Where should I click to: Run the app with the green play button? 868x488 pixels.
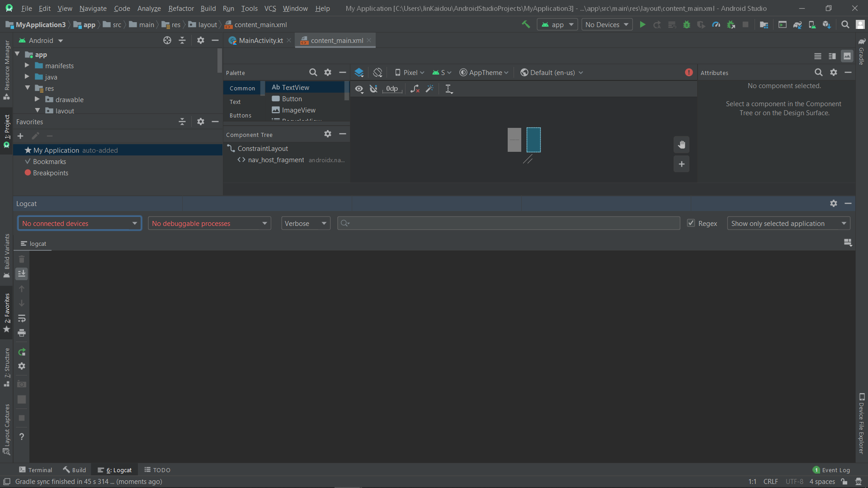pyautogui.click(x=642, y=24)
